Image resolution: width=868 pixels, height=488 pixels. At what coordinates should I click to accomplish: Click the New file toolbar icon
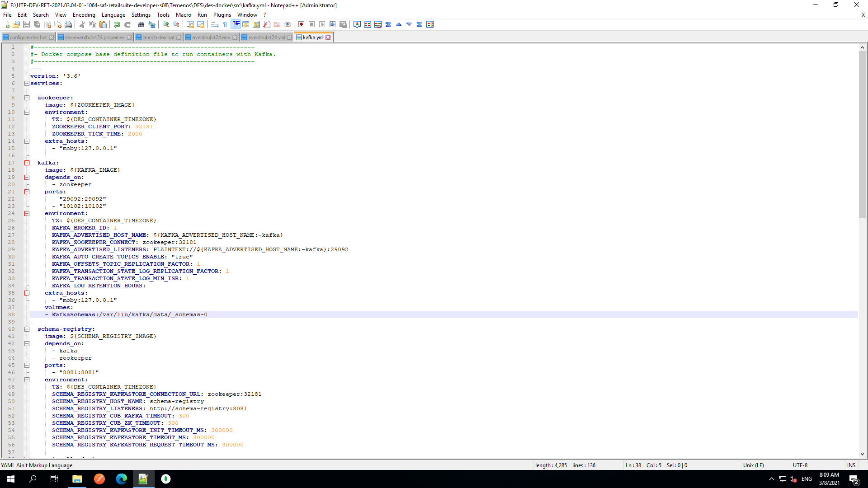point(6,24)
